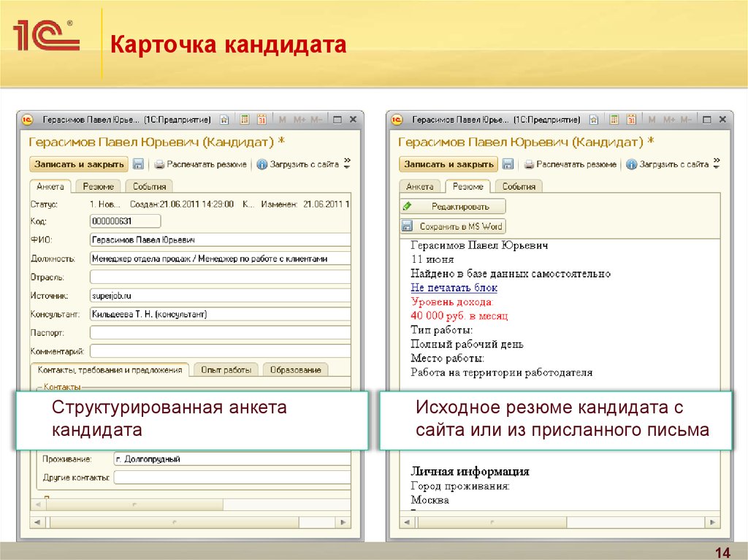
Task: Click the Сохранить в MS Word button
Action: [453, 226]
